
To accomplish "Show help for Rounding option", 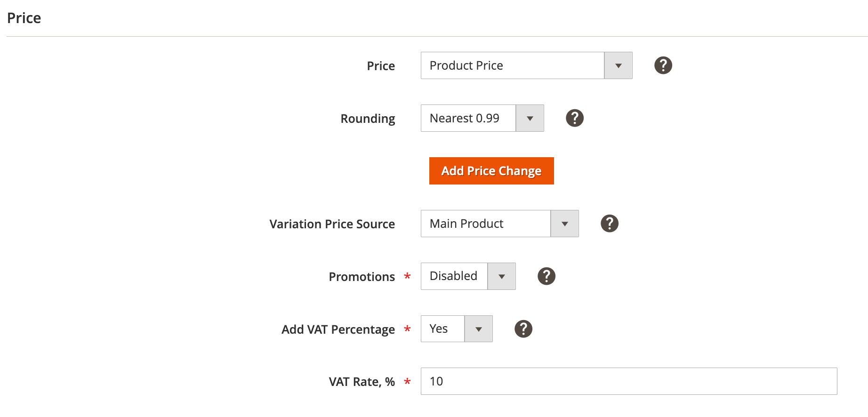I will click(574, 118).
